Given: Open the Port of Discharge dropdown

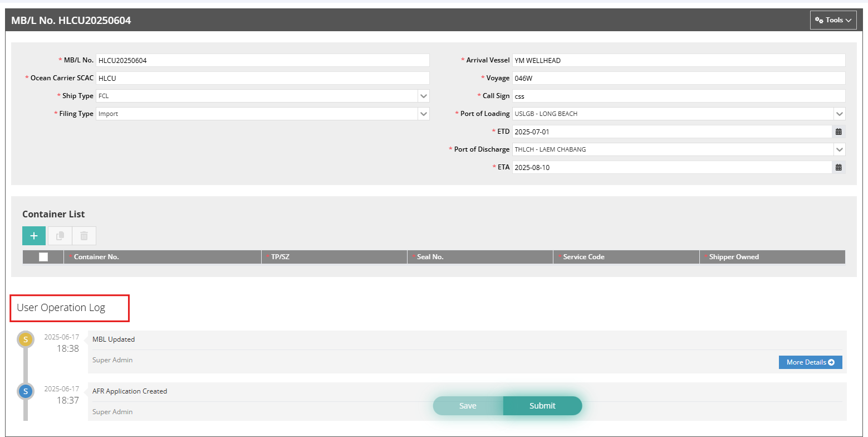Looking at the screenshot, I should (x=839, y=149).
